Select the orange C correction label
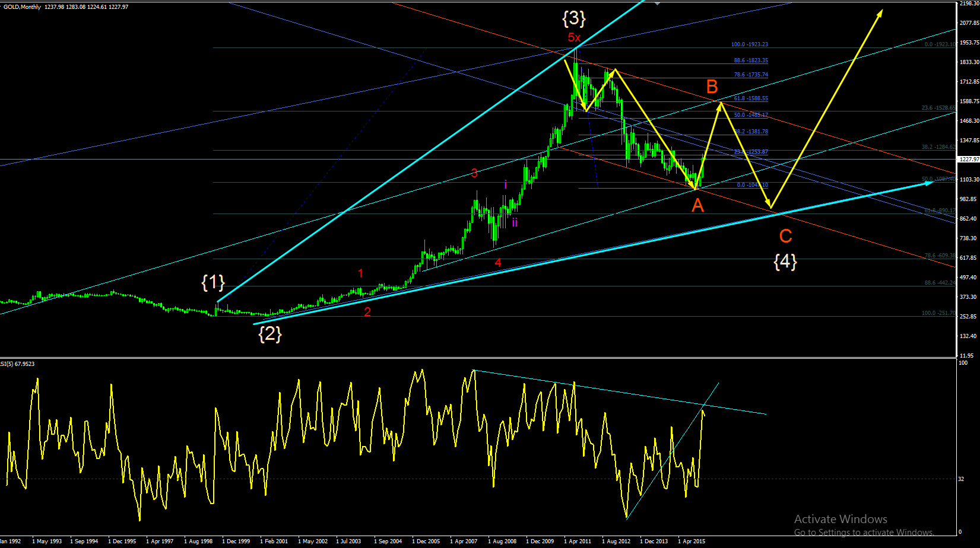This screenshot has height=548, width=980. pos(785,236)
